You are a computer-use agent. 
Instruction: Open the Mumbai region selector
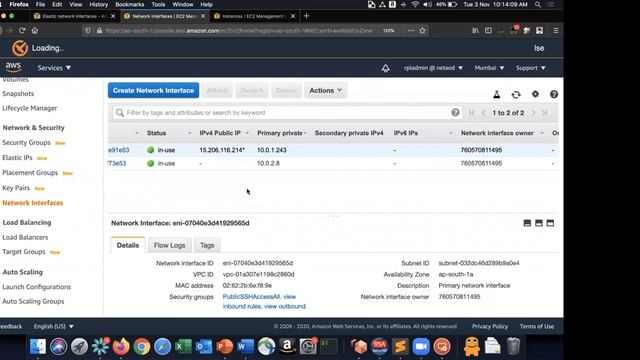pos(489,68)
